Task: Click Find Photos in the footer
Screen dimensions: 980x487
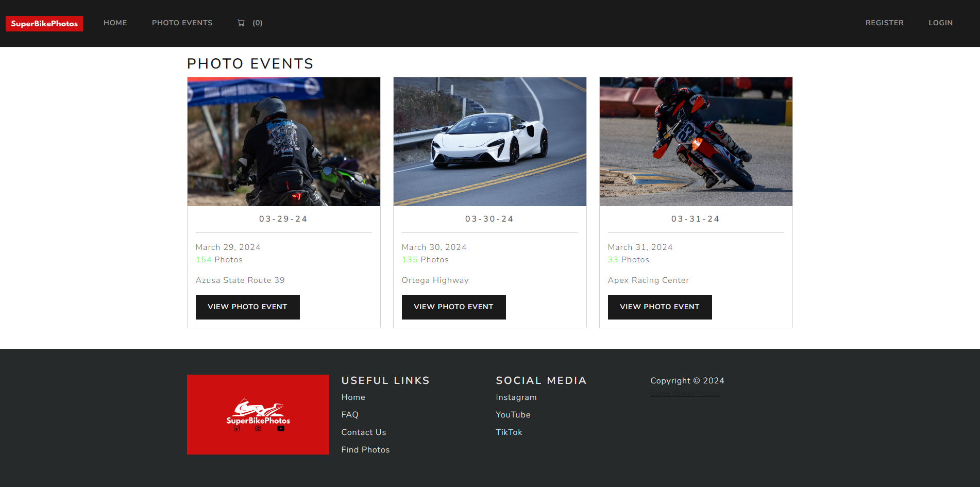Action: coord(365,450)
